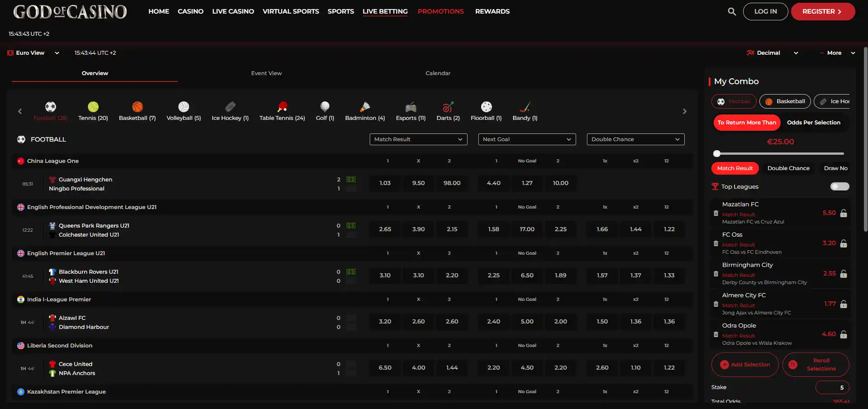Click the Register button
Image resolution: width=868 pixels, height=409 pixels.
823,11
